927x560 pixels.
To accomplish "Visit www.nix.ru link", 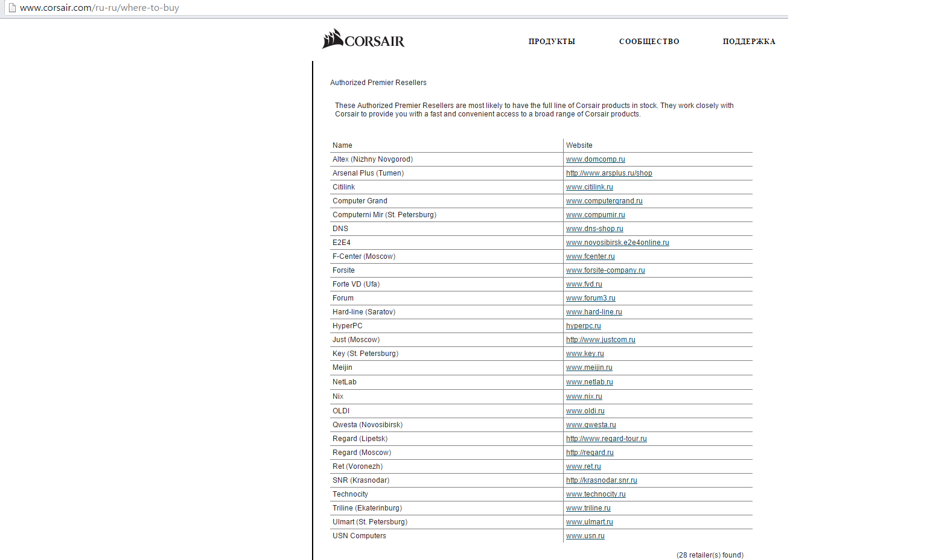I will [x=584, y=396].
